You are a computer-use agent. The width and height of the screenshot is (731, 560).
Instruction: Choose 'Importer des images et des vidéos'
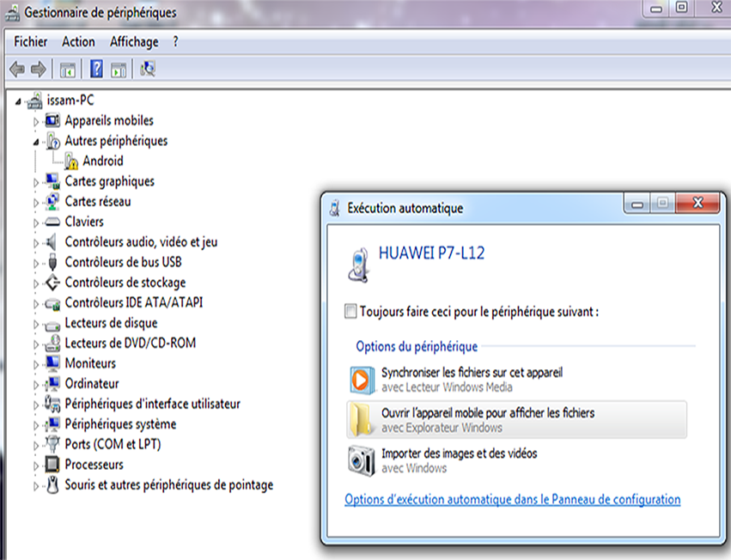[516, 460]
